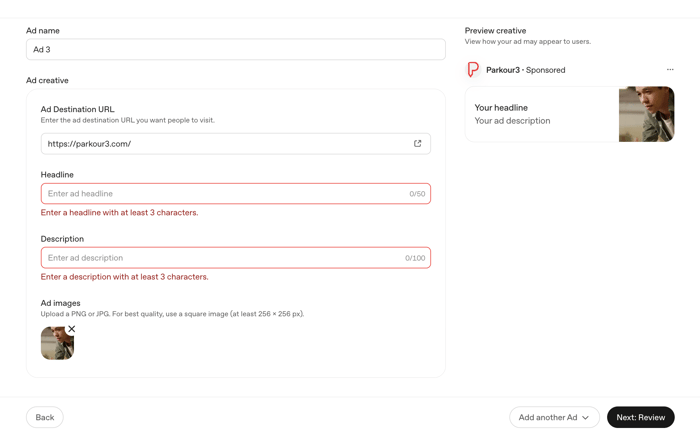The width and height of the screenshot is (700, 438).
Task: Click 'Your headline' in the preview card
Action: click(x=501, y=108)
